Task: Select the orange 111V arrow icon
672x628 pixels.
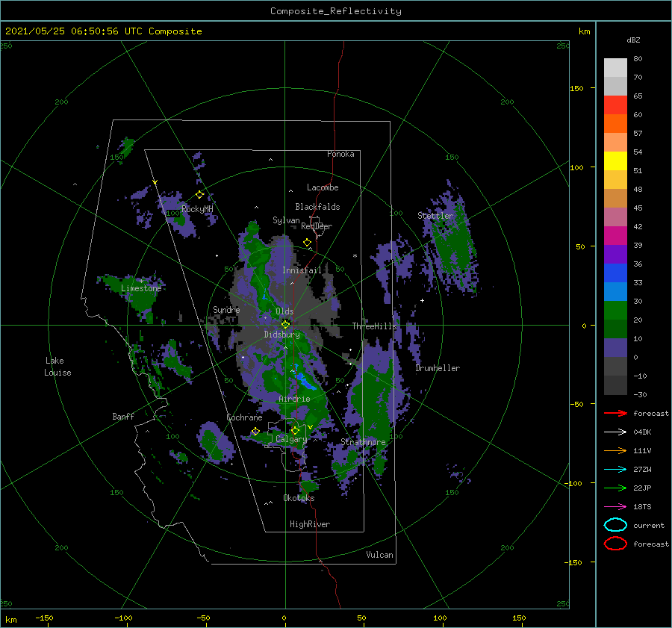Action: (x=615, y=450)
